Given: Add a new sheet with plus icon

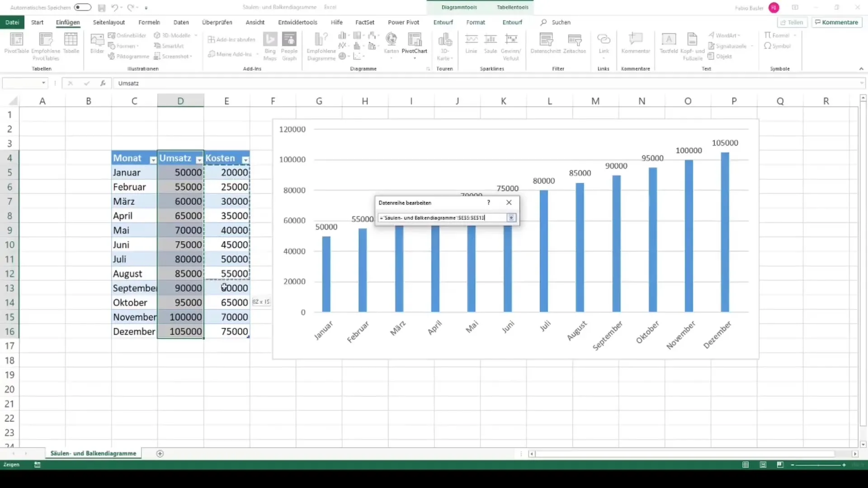Looking at the screenshot, I should click(160, 454).
